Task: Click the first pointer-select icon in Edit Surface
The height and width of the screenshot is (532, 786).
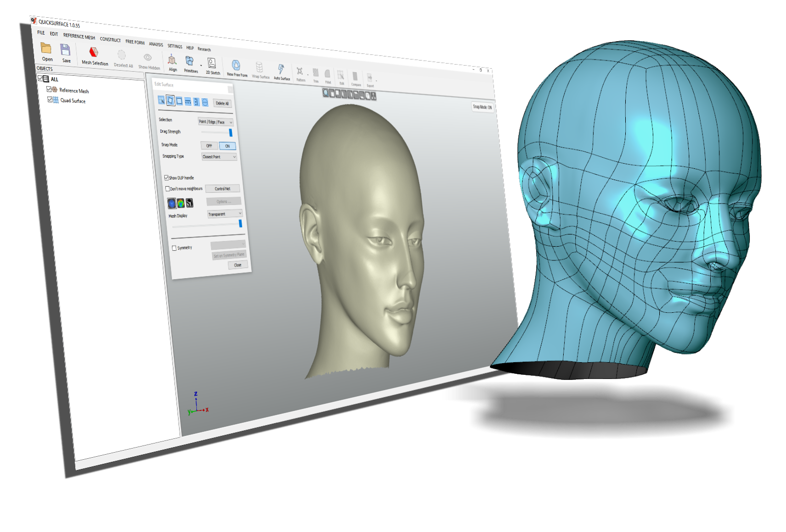Action: (x=161, y=100)
